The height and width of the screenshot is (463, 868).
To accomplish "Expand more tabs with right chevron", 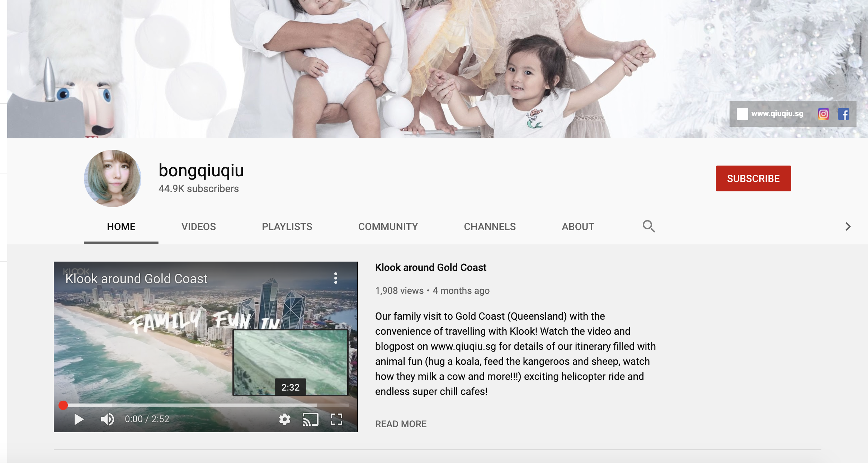I will click(x=848, y=226).
